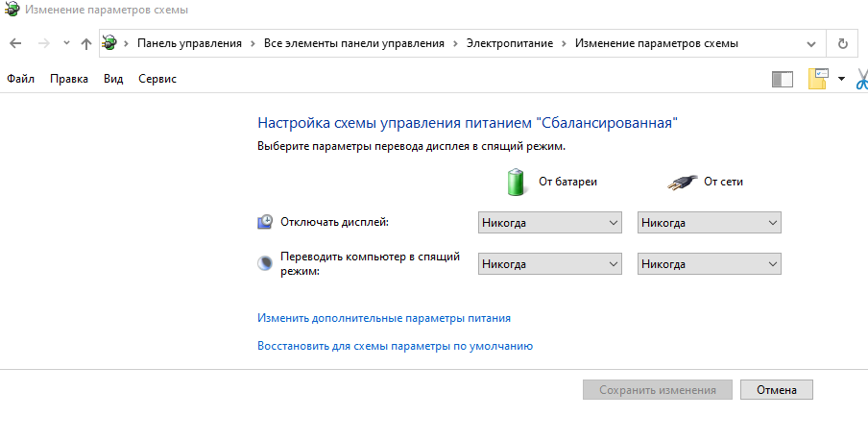Open sleep dropdown for plugged in

click(x=710, y=263)
